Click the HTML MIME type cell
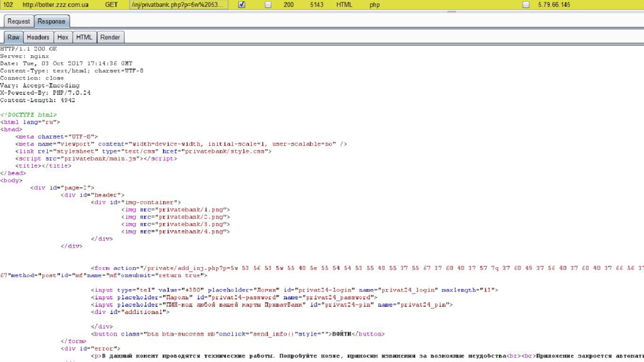Viewport: 644px width, 362px height. pyautogui.click(x=344, y=5)
